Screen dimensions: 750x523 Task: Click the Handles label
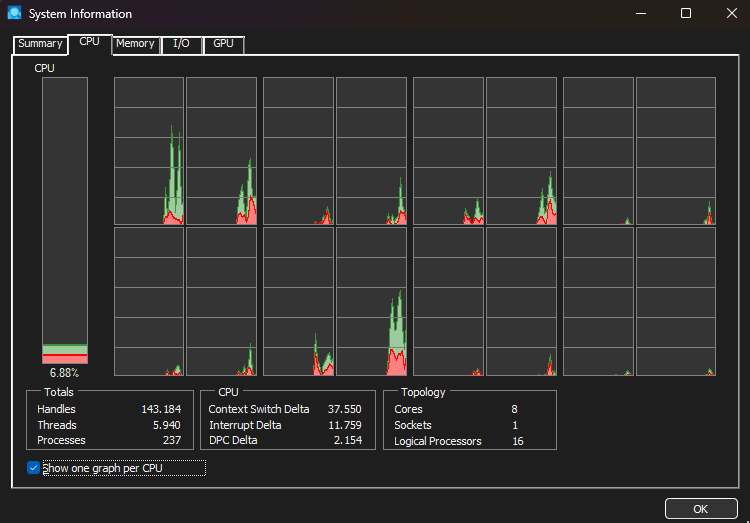56,409
